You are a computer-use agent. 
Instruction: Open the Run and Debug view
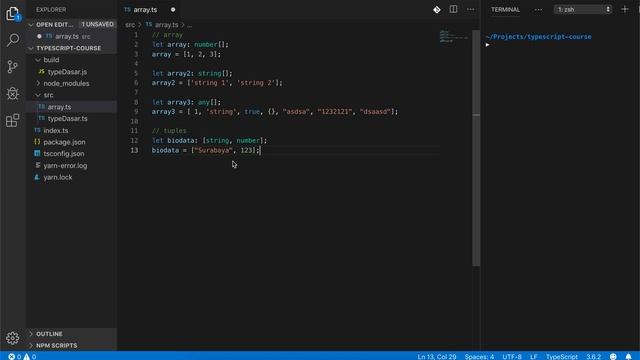pyautogui.click(x=13, y=93)
